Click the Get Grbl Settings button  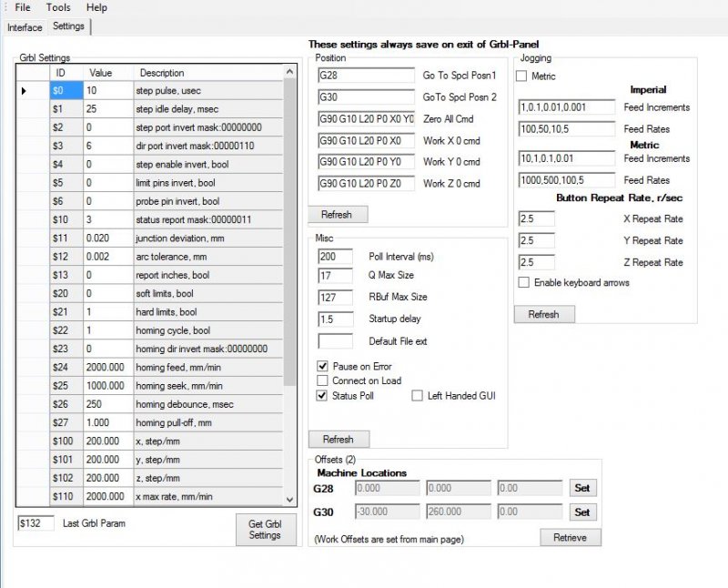tap(265, 529)
